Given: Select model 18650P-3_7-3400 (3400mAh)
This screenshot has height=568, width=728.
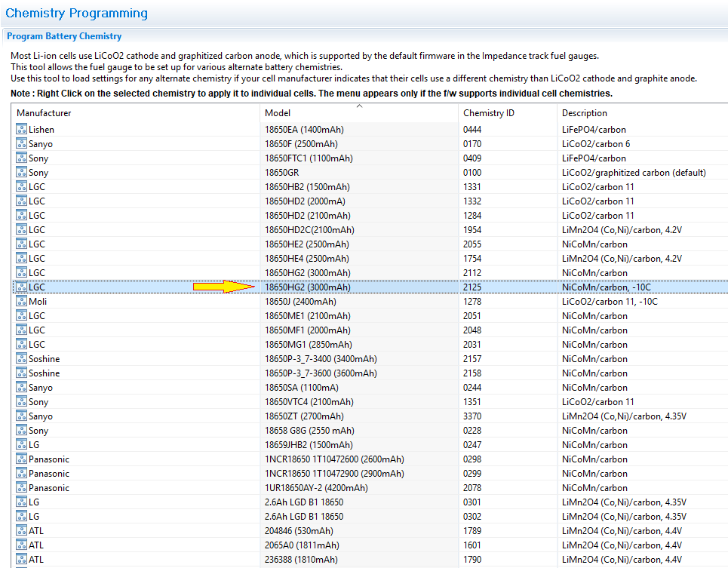Looking at the screenshot, I should tap(321, 359).
